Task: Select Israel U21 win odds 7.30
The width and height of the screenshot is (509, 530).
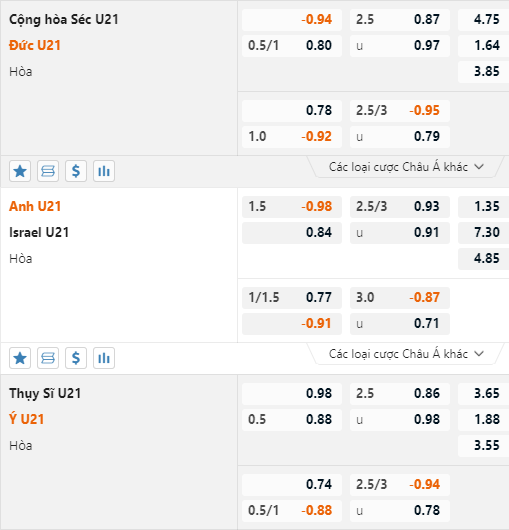Action: click(484, 233)
